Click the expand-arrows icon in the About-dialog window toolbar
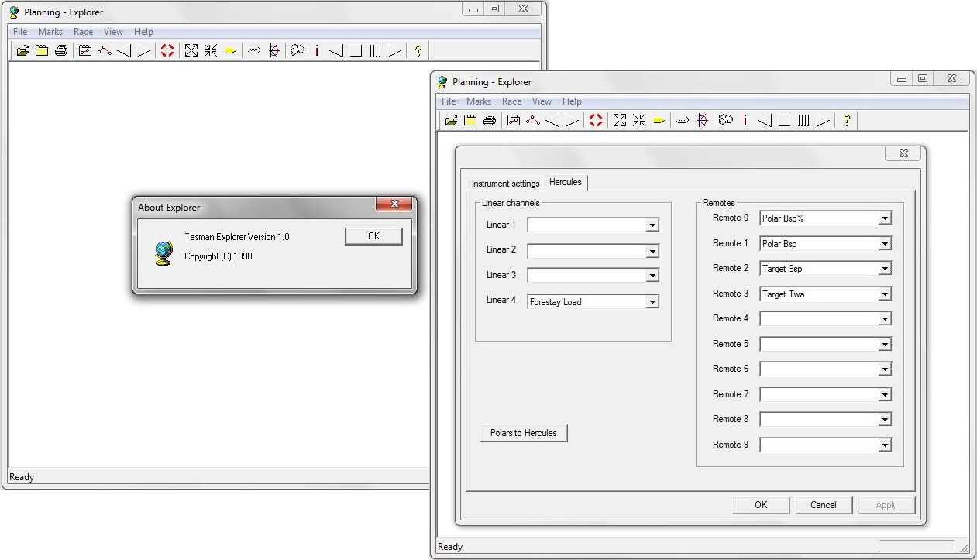 click(x=191, y=51)
